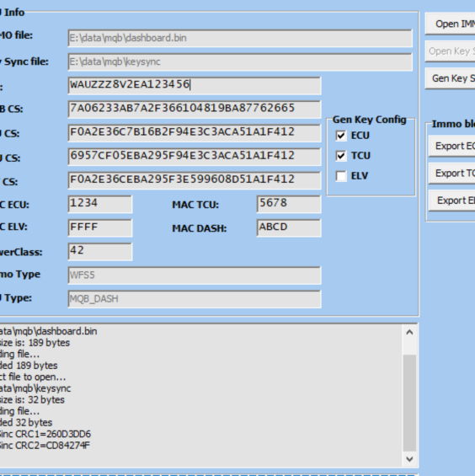Click the MAC ECU field with 1234

(x=100, y=204)
